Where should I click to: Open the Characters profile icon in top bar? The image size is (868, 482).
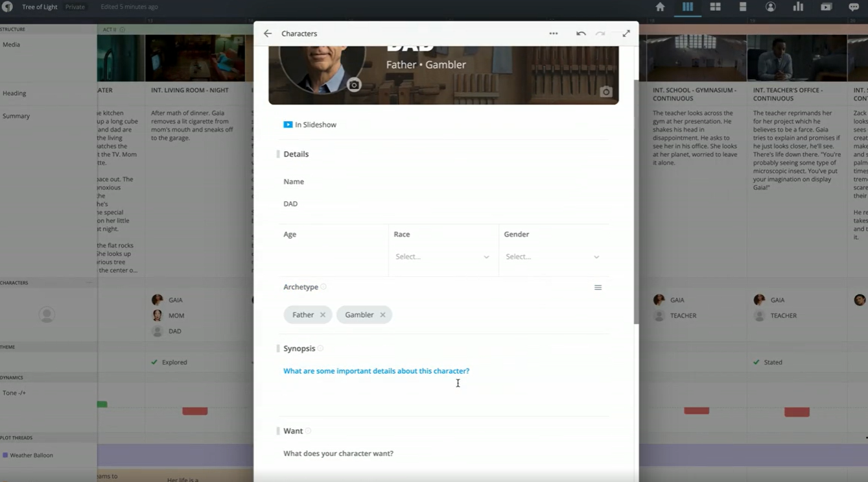tap(771, 6)
